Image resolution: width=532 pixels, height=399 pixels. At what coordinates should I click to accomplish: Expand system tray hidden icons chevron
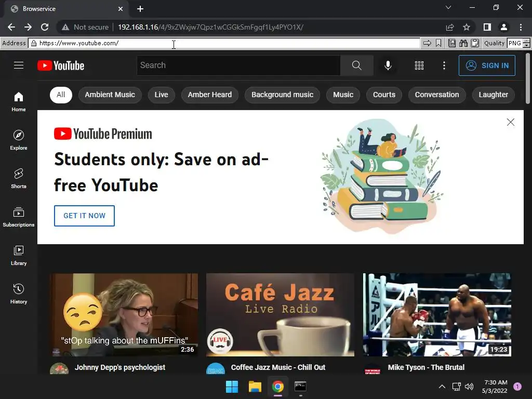[442, 387]
